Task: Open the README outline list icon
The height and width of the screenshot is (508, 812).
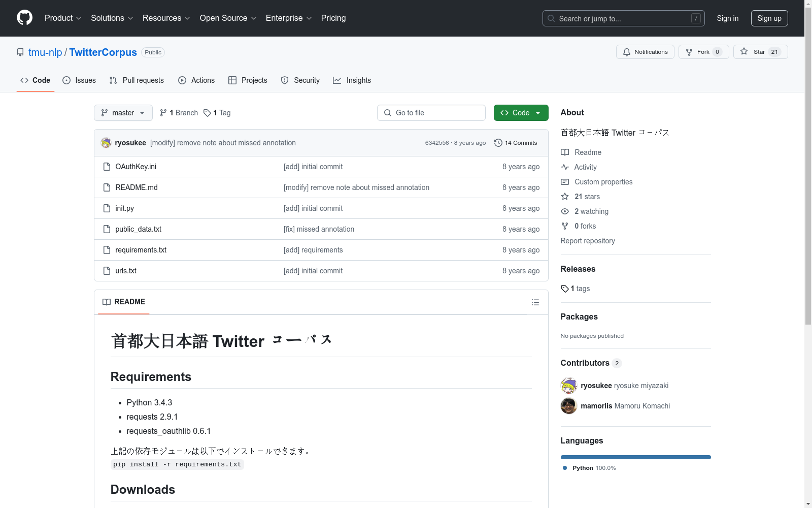Action: [535, 302]
